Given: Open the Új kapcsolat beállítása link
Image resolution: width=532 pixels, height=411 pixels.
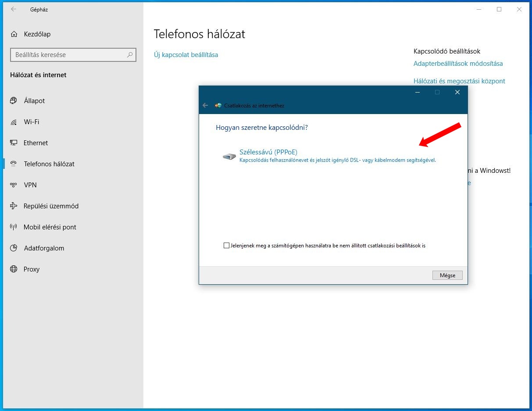Looking at the screenshot, I should (x=186, y=55).
